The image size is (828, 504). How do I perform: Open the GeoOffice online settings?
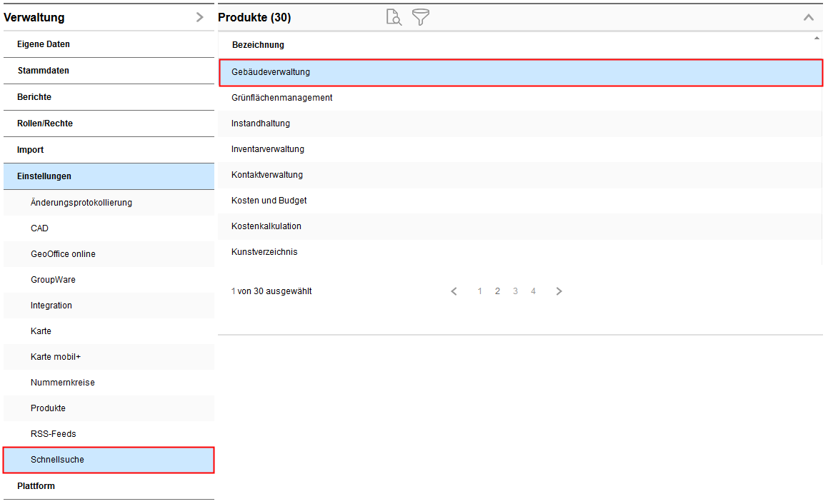[62, 253]
